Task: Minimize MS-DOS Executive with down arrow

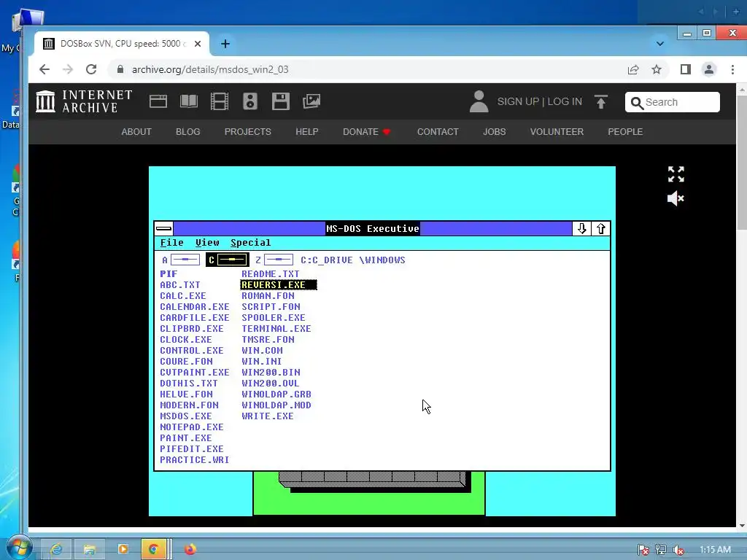Action: pos(581,228)
